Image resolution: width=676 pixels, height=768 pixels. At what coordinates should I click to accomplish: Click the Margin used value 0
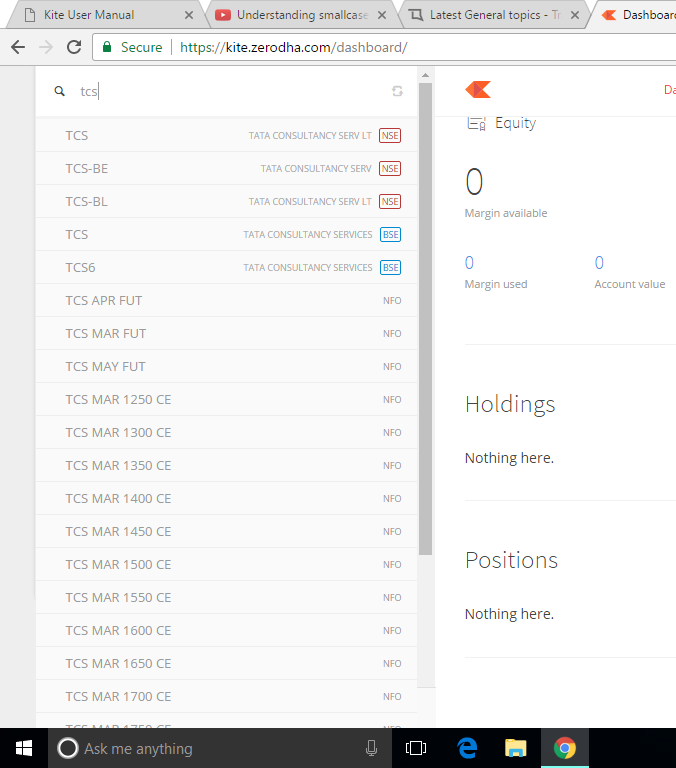point(469,263)
